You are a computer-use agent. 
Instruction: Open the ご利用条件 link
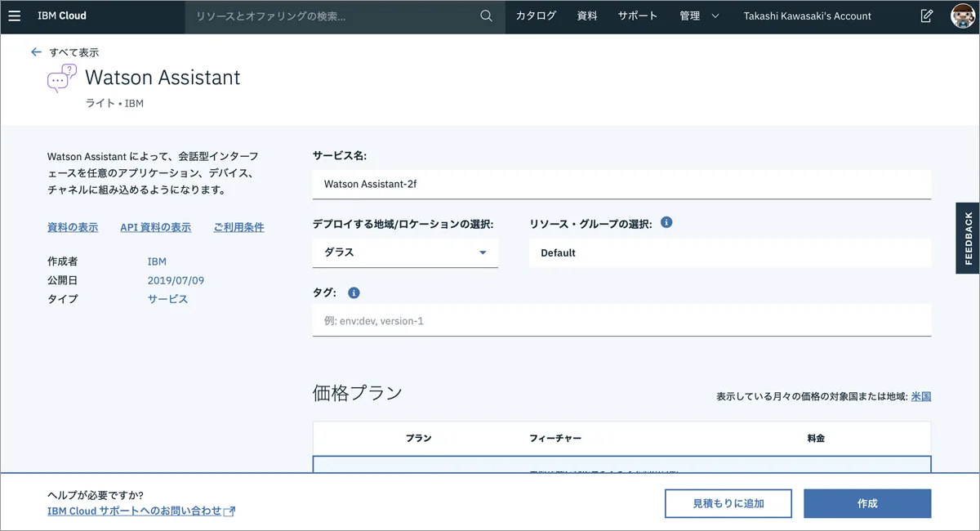click(238, 227)
